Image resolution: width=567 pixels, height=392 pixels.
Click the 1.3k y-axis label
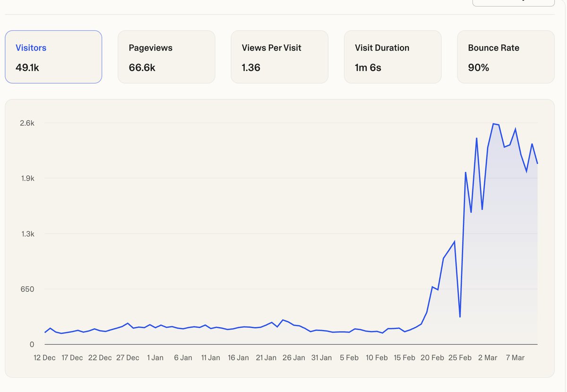coord(27,234)
